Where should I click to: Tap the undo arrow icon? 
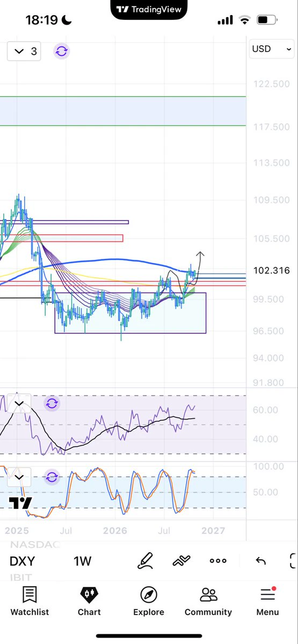260,561
